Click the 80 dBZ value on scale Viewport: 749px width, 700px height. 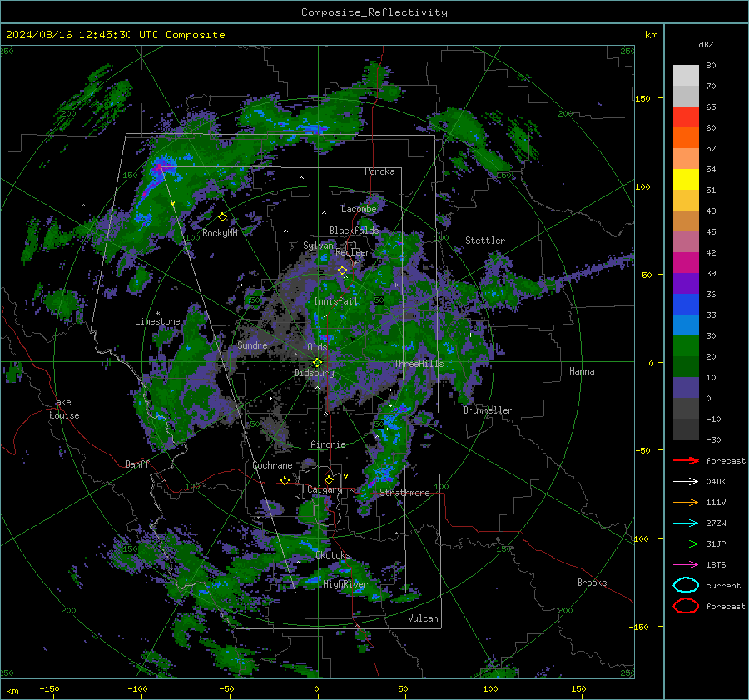tap(711, 66)
